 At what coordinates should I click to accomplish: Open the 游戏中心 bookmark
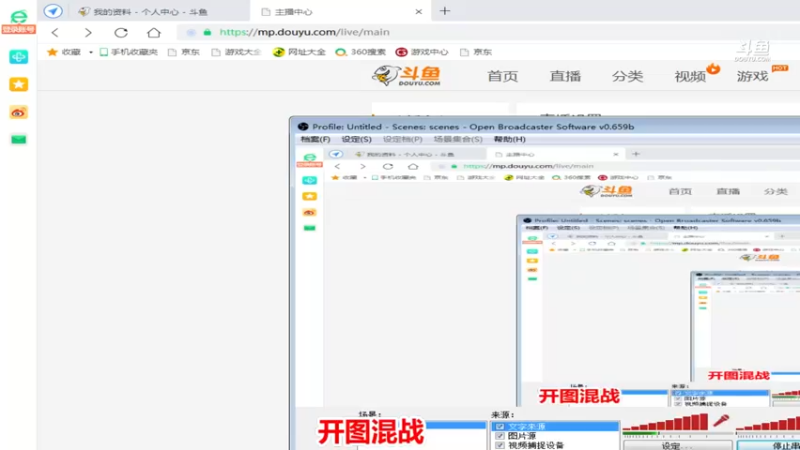click(422, 52)
